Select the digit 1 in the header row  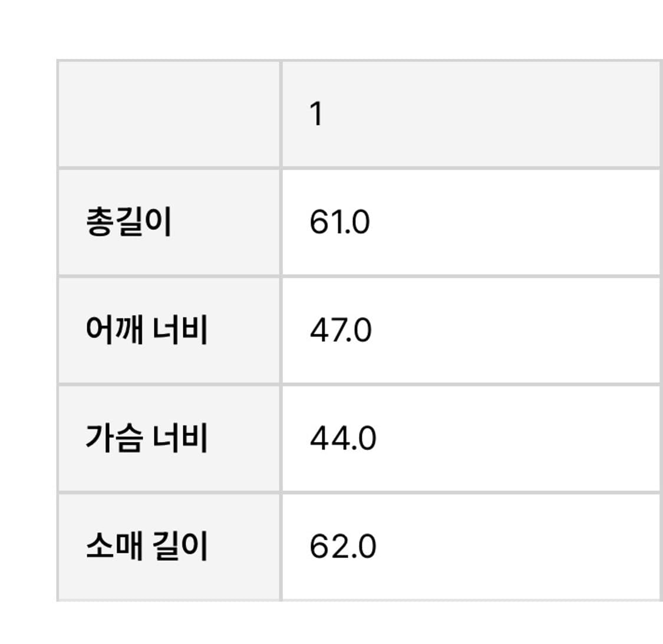[316, 114]
